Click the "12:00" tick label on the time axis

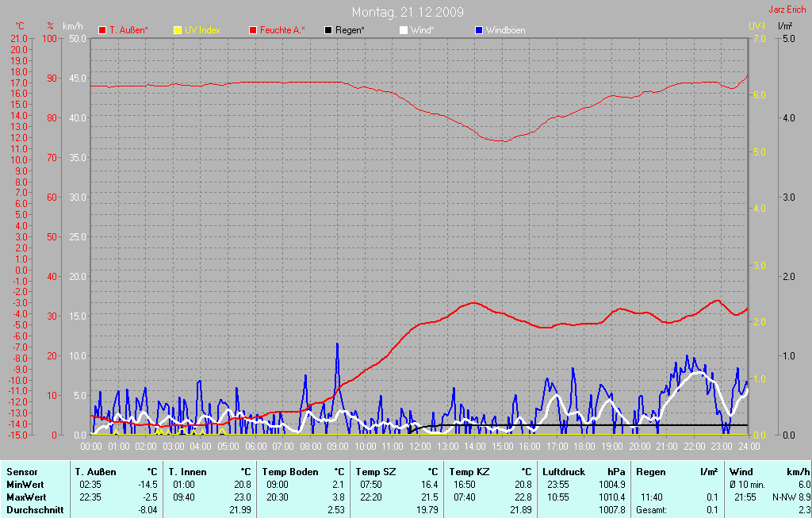tap(420, 447)
